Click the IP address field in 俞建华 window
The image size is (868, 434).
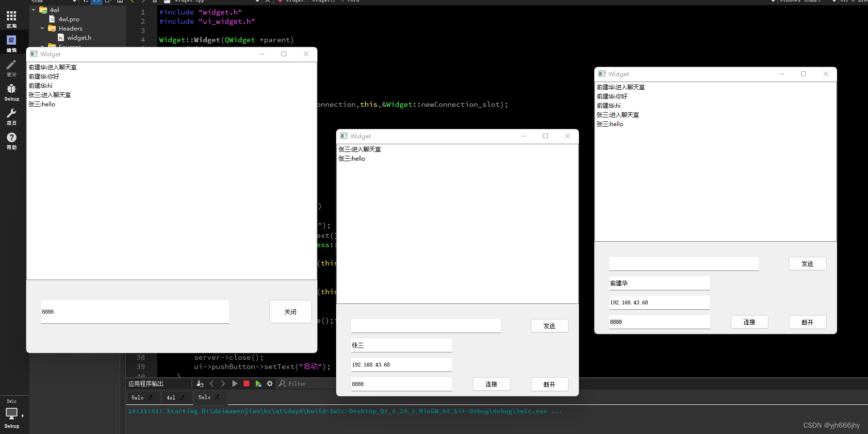click(660, 302)
